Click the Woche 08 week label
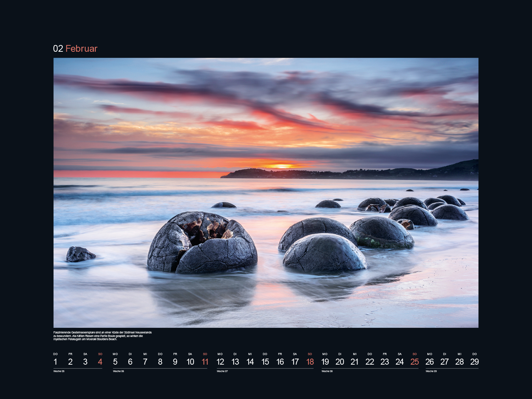This screenshot has width=532, height=399. (327, 371)
